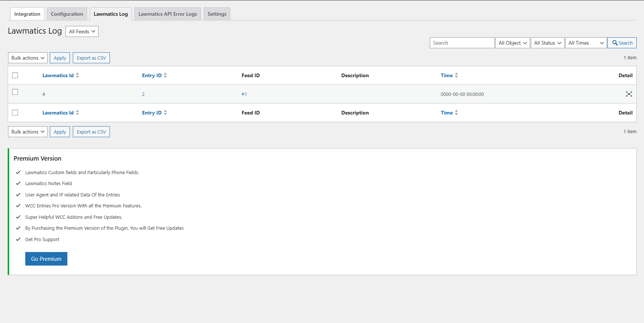
Task: Click sort arrows next to top Lawmatics Id header
Action: click(77, 75)
